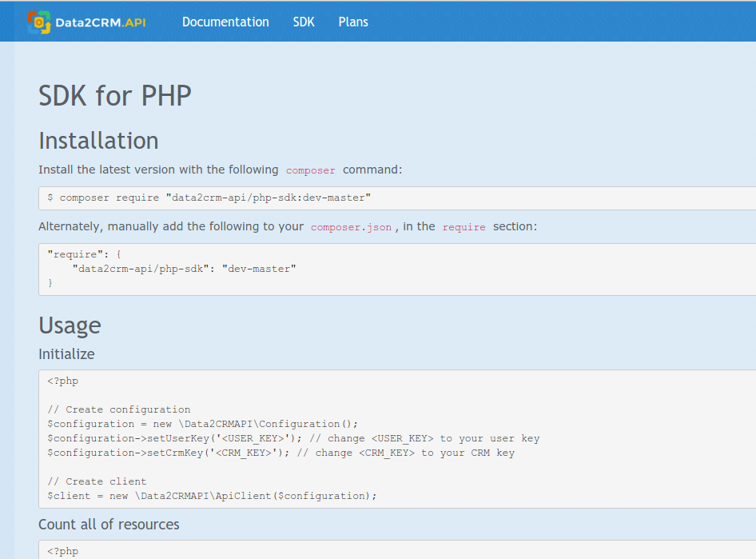Click the inline "composer" code keyword

pos(311,170)
